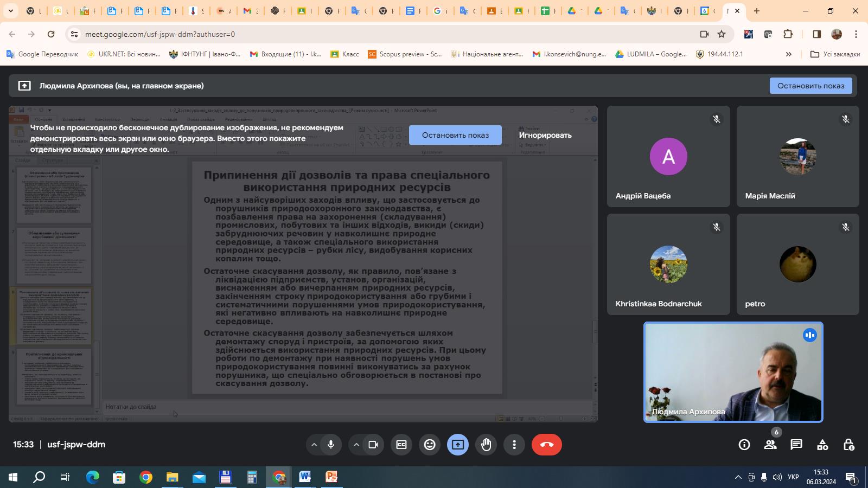Open the emoji reactions picker
This screenshot has height=488, width=868.
(x=430, y=445)
